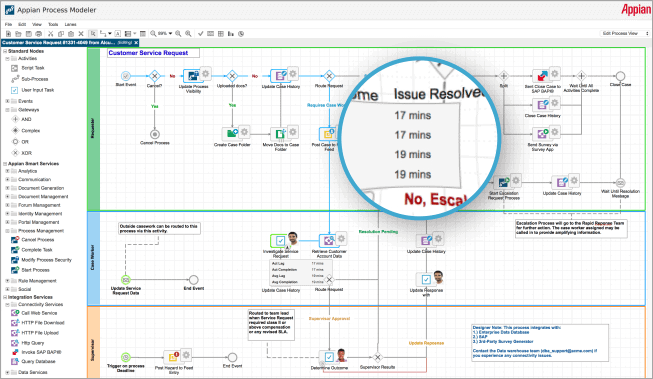Screen dimensions: 653x379
Task: Open the connector tool dropdown arrow
Action: click(x=110, y=34)
